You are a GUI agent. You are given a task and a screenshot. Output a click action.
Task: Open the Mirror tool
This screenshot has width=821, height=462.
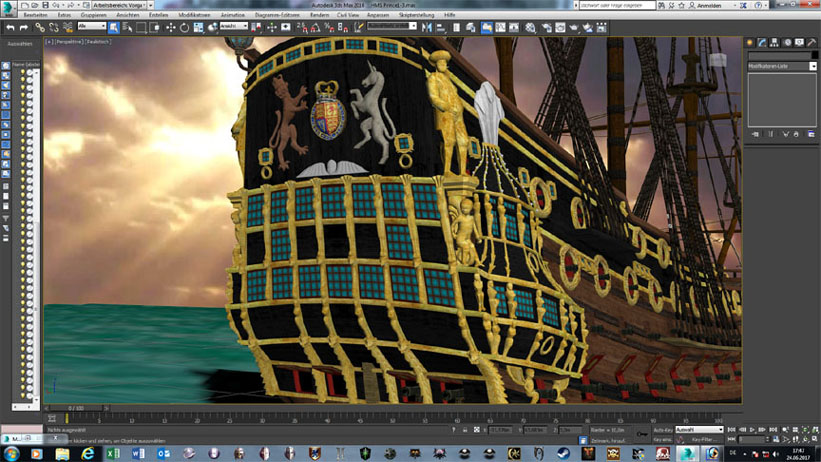pos(427,27)
